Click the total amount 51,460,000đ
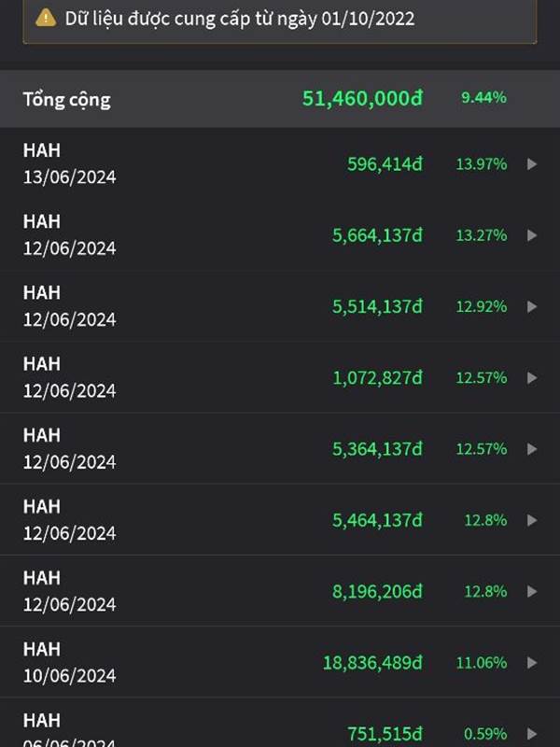The height and width of the screenshot is (747, 560). click(362, 98)
